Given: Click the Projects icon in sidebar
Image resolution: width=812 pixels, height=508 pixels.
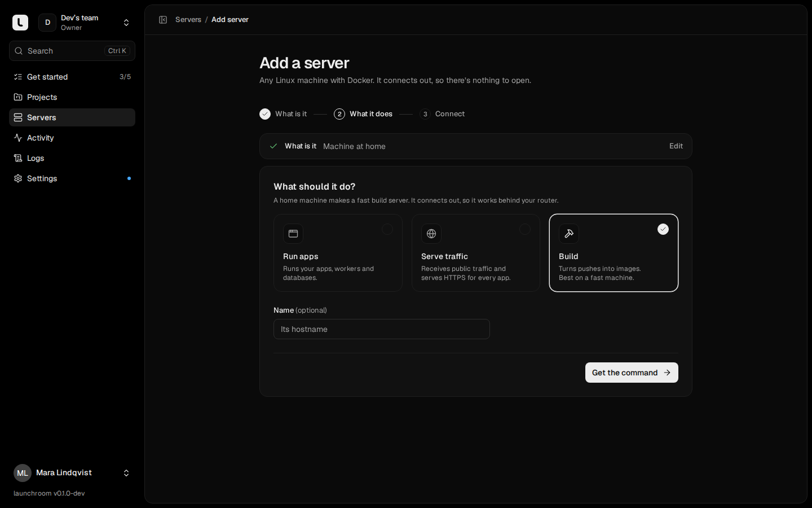Looking at the screenshot, I should (x=18, y=97).
